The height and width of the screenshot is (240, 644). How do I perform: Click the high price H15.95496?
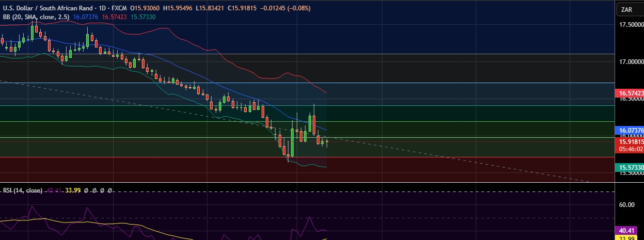pos(178,9)
